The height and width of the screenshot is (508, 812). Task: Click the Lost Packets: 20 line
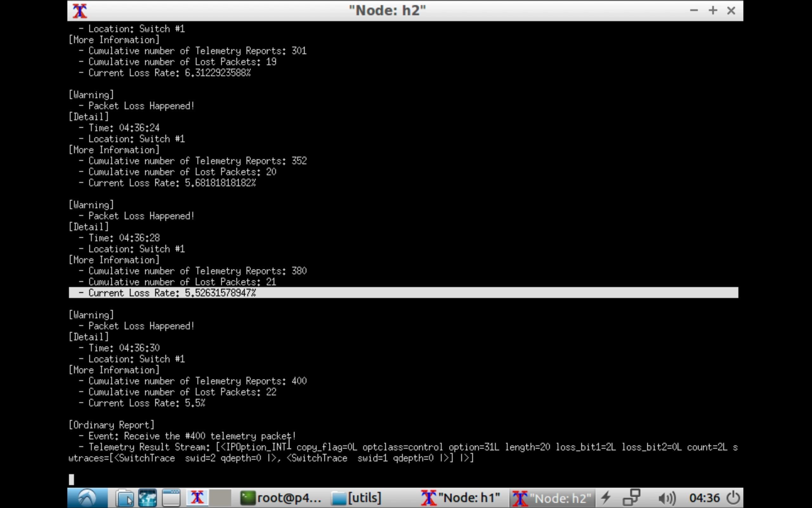(178, 172)
